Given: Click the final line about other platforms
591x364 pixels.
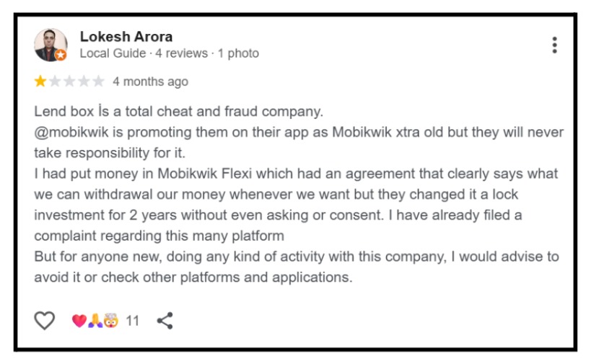Looking at the screenshot, I should coord(193,278).
